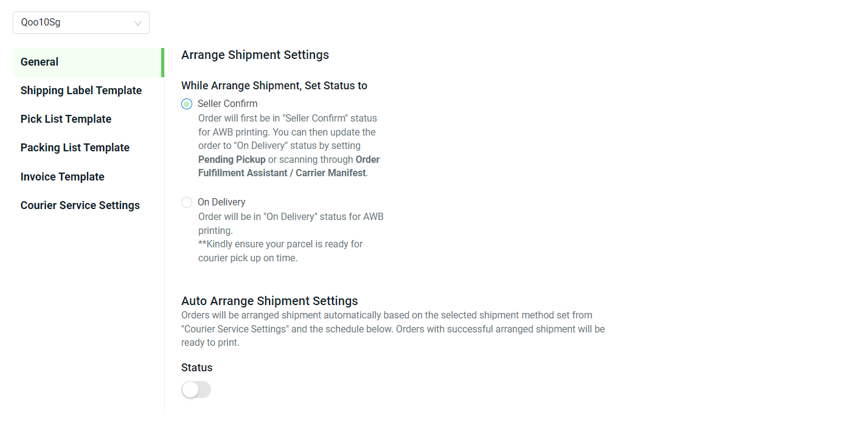The width and height of the screenshot is (868, 426).
Task: Click the Arrange Shipment Settings heading
Action: coord(255,55)
